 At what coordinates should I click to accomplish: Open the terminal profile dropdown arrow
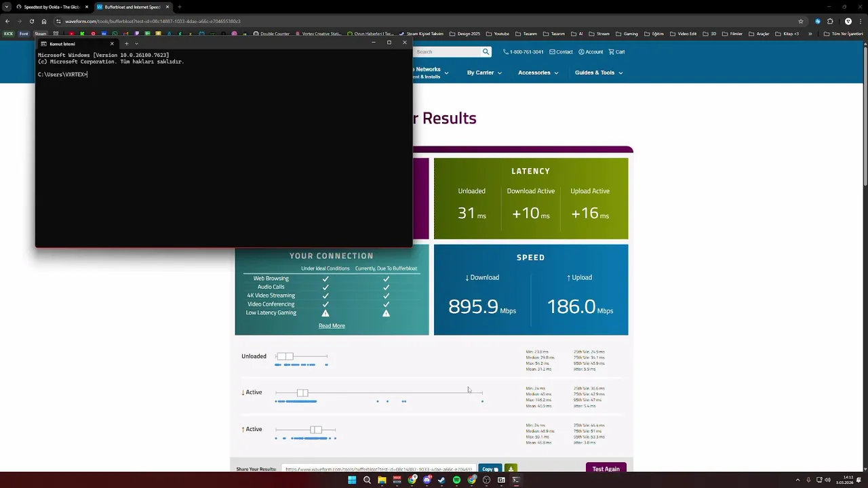136,43
